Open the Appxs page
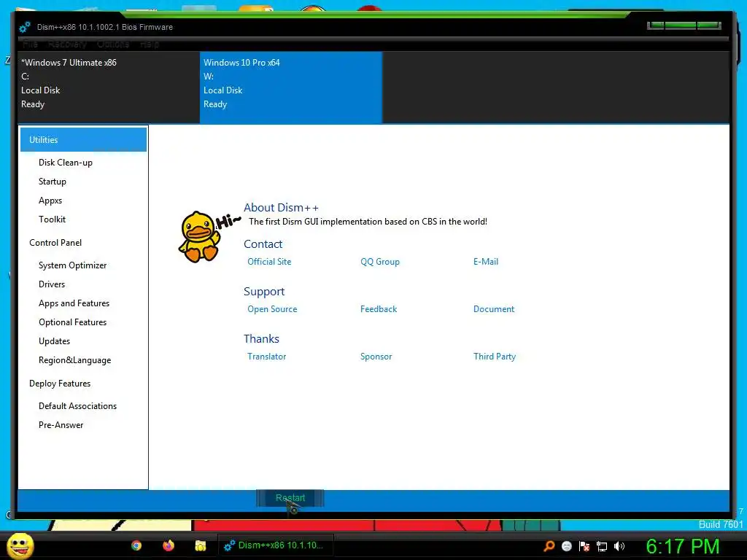747x560 pixels. click(50, 201)
